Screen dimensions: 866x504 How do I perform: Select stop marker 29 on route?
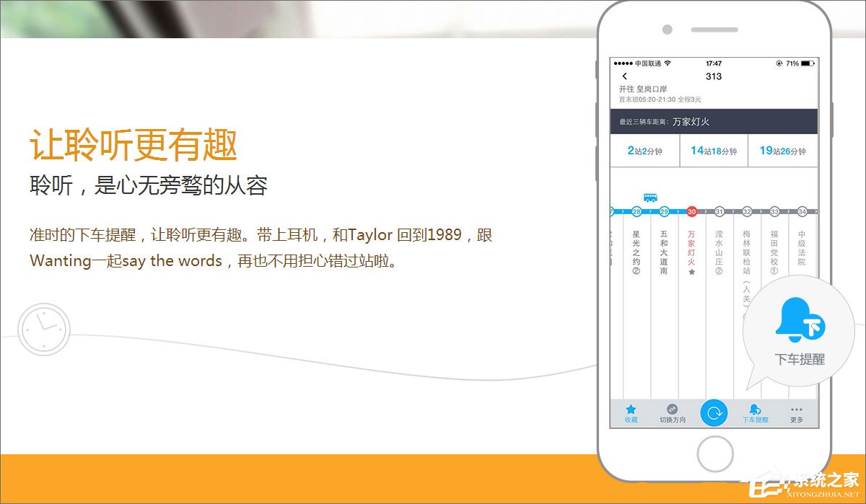click(x=664, y=212)
